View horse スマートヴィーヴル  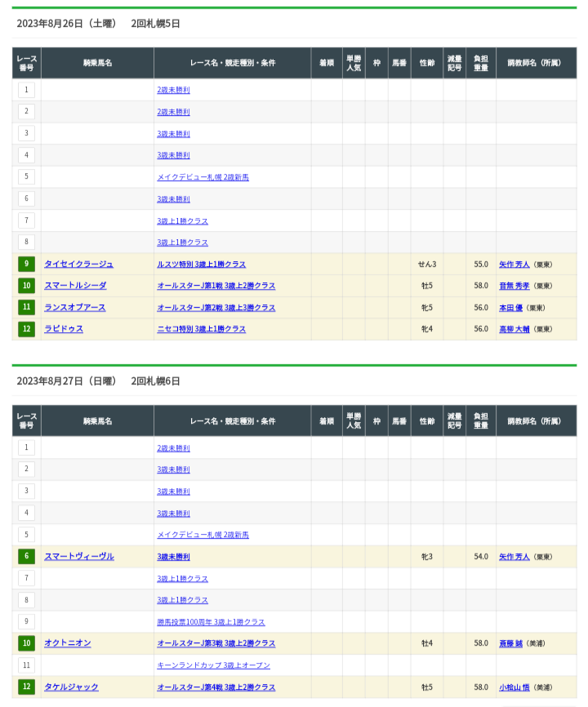pos(79,557)
